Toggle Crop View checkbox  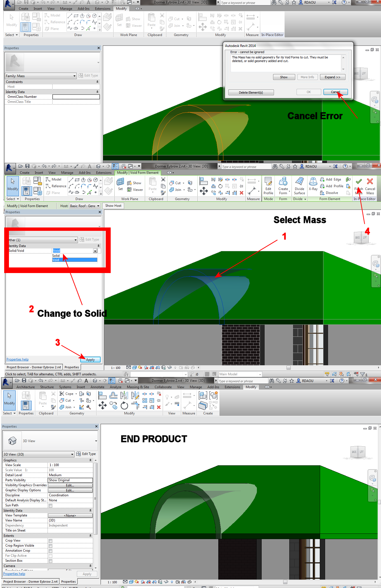(x=51, y=541)
